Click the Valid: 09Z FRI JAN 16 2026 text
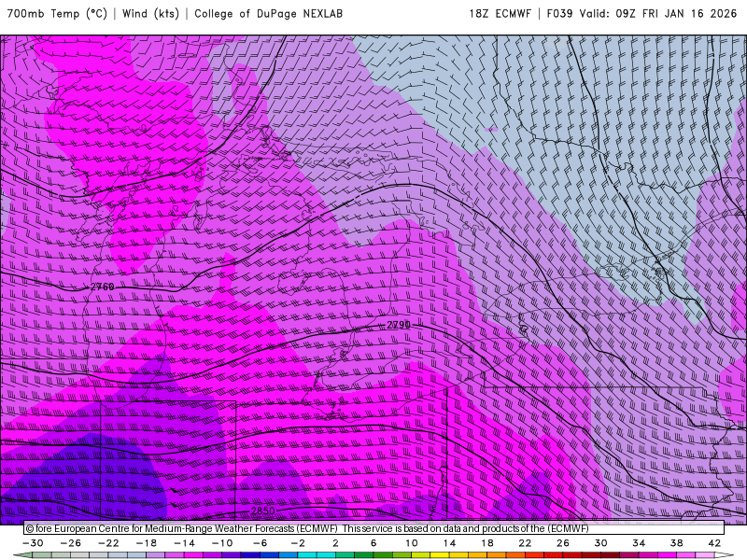 point(658,13)
